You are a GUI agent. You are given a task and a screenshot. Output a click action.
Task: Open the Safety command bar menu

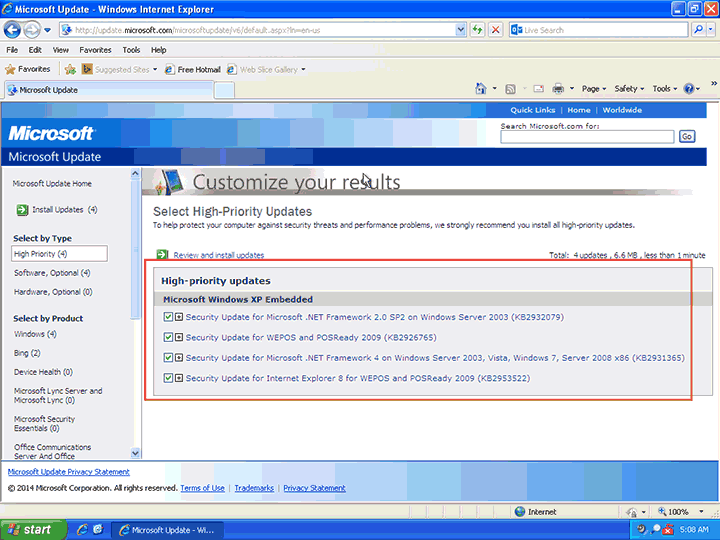[x=630, y=89]
